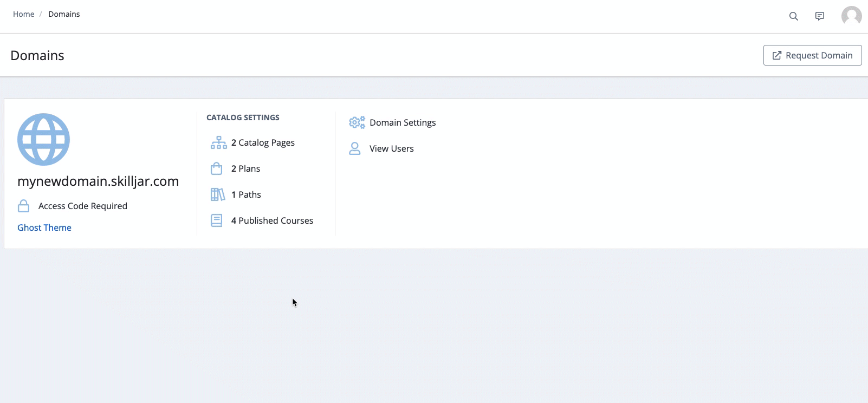Open the 4 Published Courses link
This screenshot has height=403, width=868.
(272, 220)
